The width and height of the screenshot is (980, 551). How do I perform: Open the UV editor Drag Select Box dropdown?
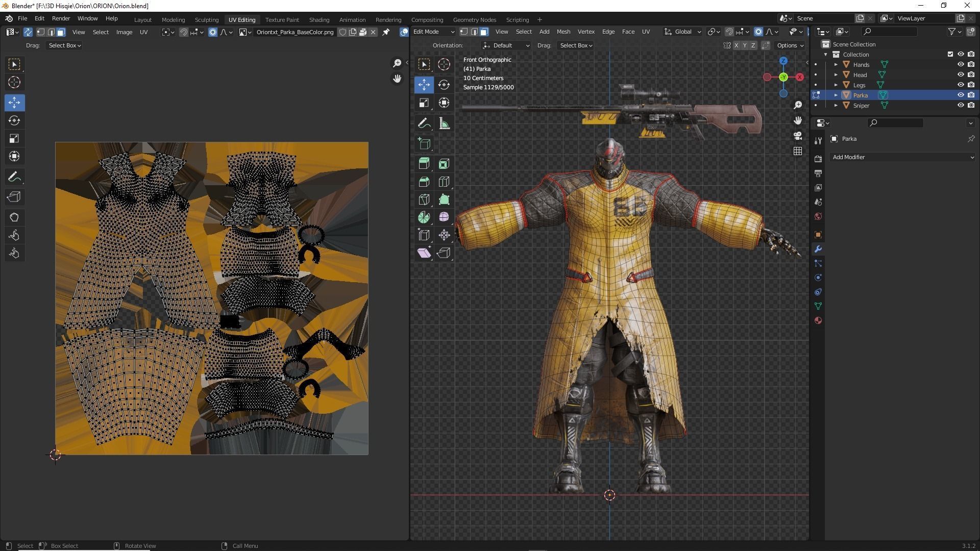point(64,45)
